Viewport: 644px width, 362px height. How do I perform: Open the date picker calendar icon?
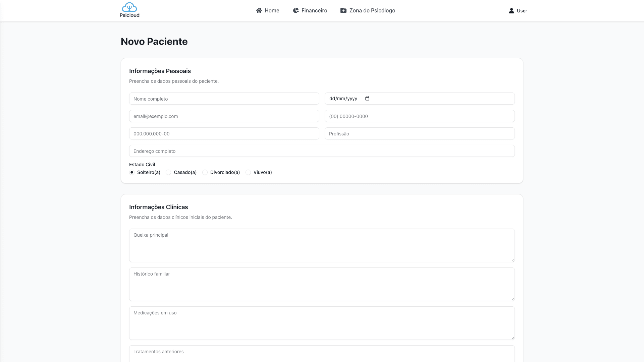[367, 99]
